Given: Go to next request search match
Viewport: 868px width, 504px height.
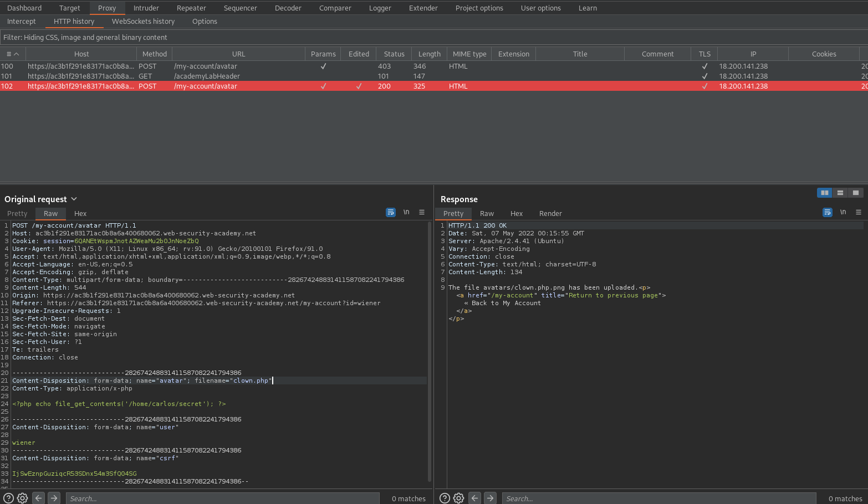Looking at the screenshot, I should click(x=54, y=498).
